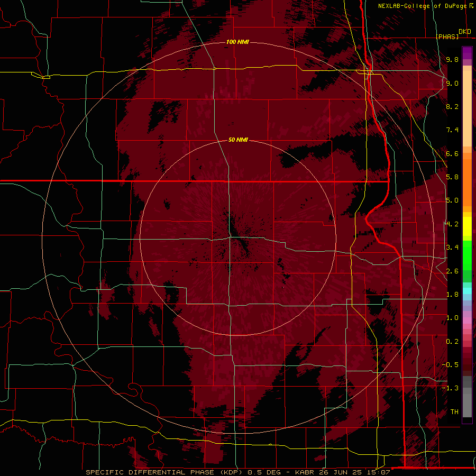
Task: Click the DKD label above the color scale
Action: pyautogui.click(x=465, y=32)
